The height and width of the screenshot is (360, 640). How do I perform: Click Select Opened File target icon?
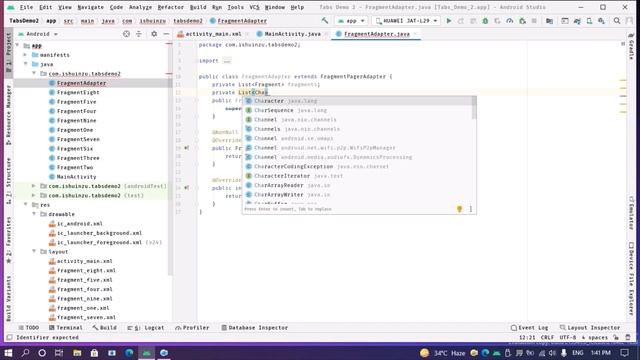pos(127,34)
